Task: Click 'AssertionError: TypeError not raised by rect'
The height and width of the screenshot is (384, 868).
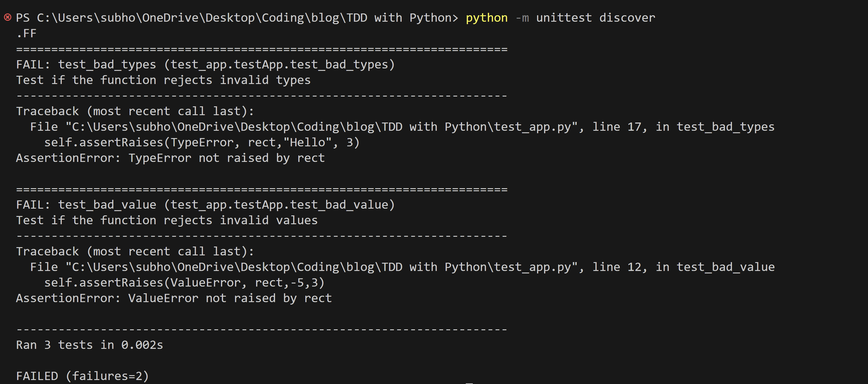Action: [x=170, y=158]
